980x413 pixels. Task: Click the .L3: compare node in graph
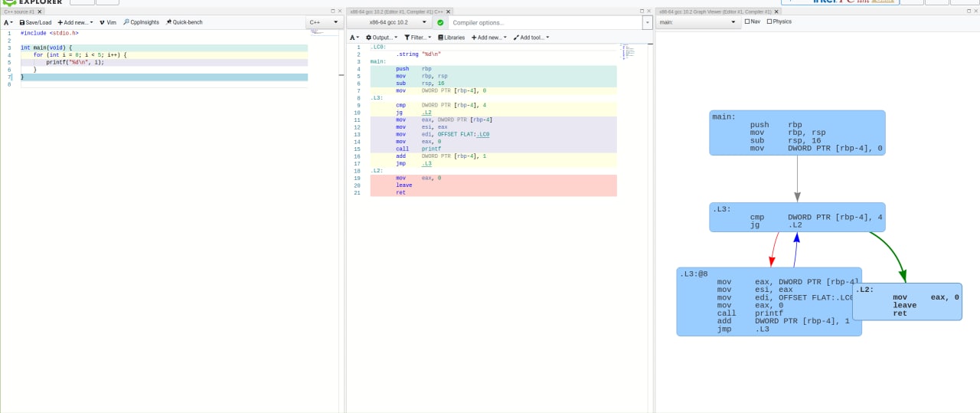click(797, 217)
